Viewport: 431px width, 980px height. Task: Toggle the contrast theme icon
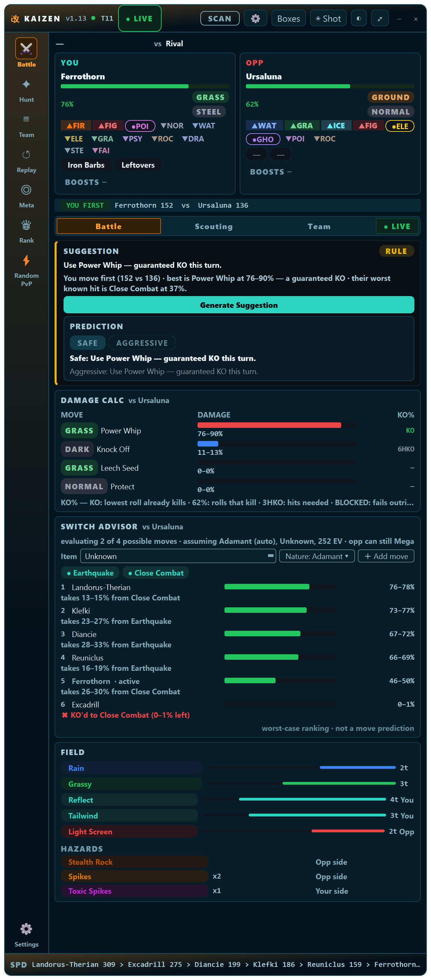tap(358, 18)
